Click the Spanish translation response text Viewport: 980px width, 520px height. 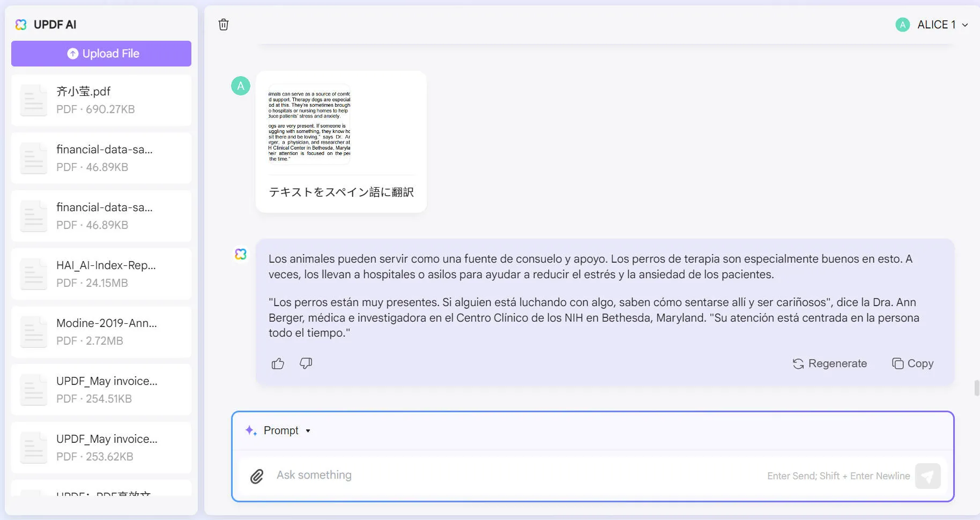click(594, 296)
